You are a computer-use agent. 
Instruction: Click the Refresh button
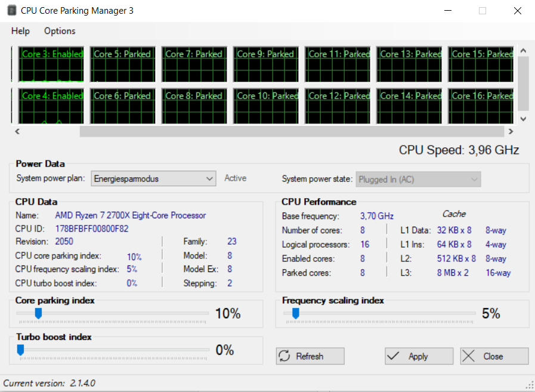(x=310, y=356)
